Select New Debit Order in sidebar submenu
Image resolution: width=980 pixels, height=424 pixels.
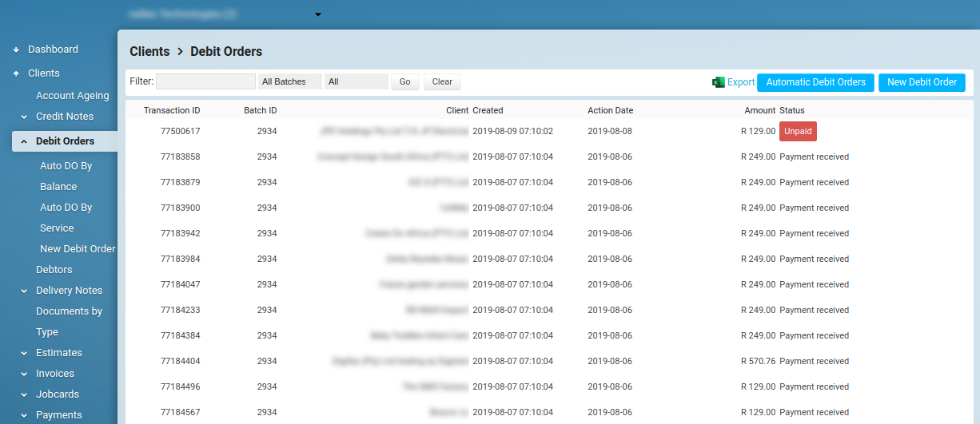pyautogui.click(x=78, y=249)
